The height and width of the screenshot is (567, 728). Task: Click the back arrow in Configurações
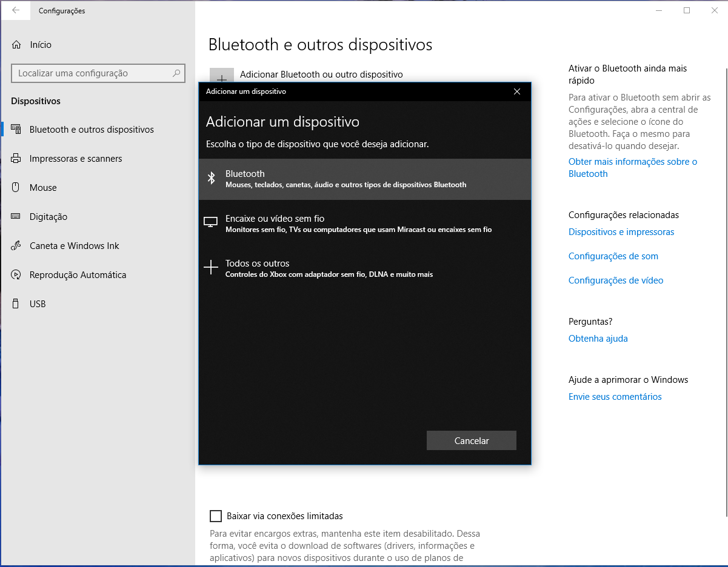(x=16, y=10)
